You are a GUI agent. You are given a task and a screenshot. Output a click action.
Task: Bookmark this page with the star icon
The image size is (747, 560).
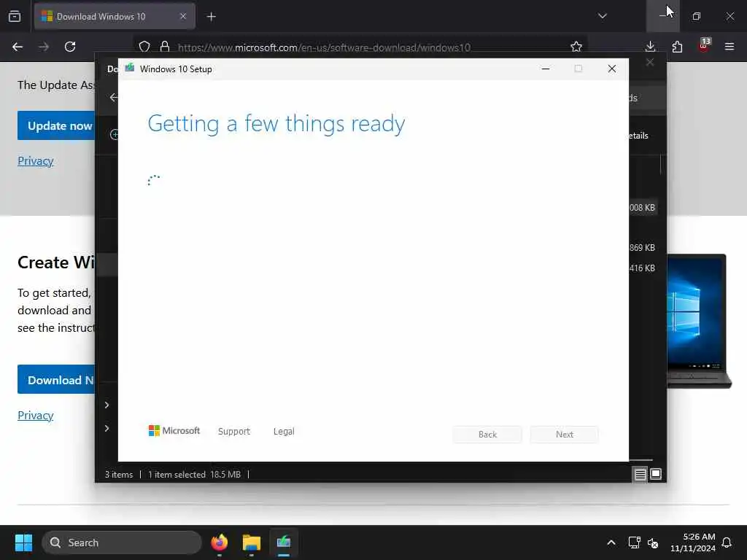[576, 47]
